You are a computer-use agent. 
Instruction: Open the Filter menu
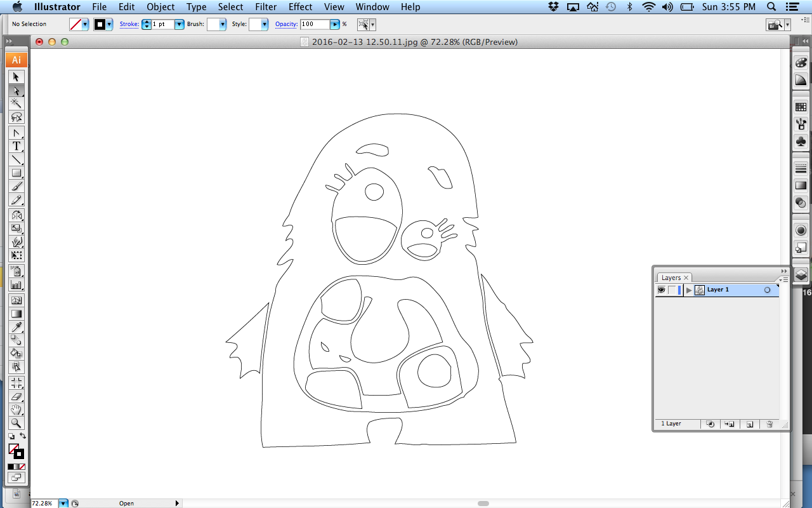(266, 7)
